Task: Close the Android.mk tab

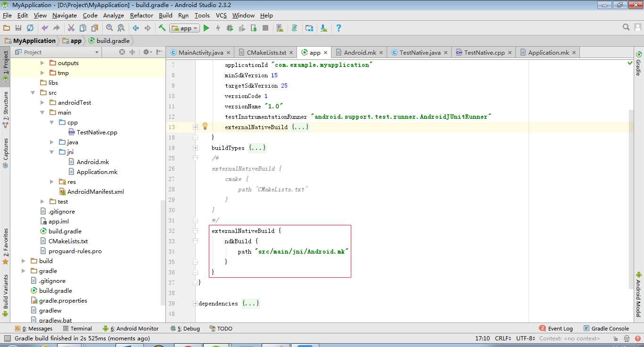Action: (x=381, y=53)
